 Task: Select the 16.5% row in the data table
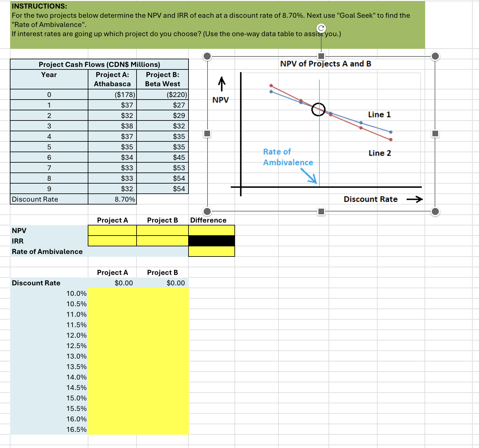(77, 429)
